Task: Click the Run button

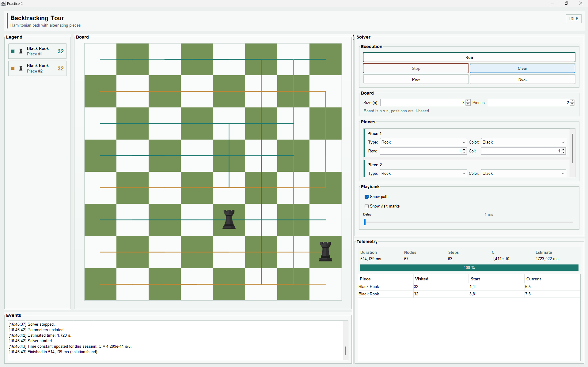Action: point(469,57)
